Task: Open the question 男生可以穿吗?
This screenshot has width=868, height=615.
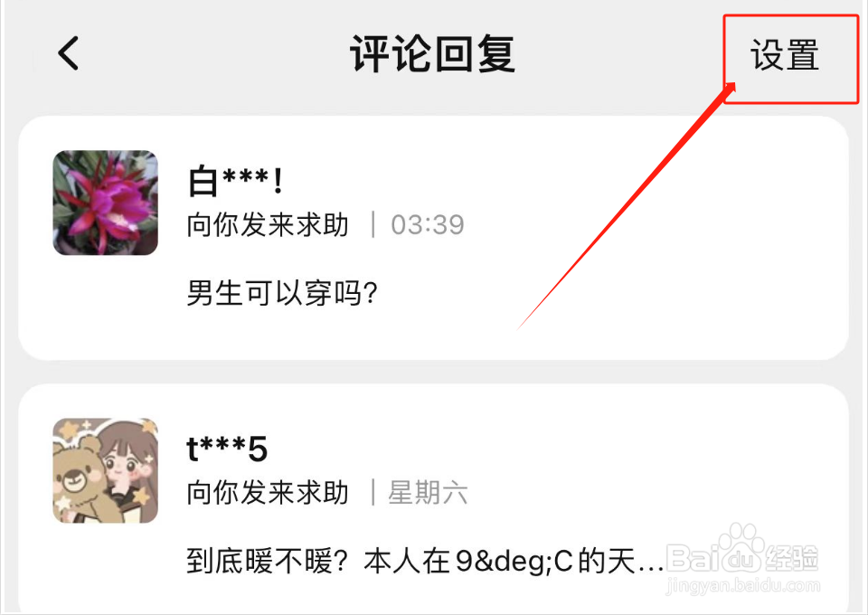Action: (282, 293)
